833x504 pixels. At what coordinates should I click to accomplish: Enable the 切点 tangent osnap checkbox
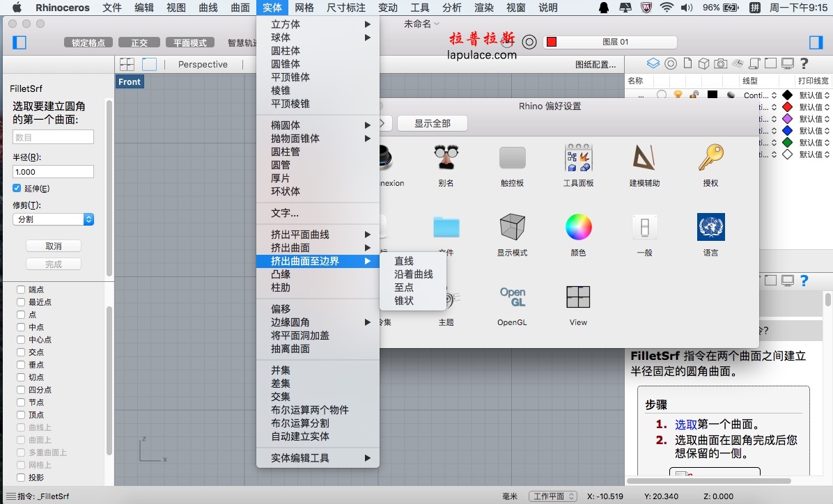click(x=21, y=377)
